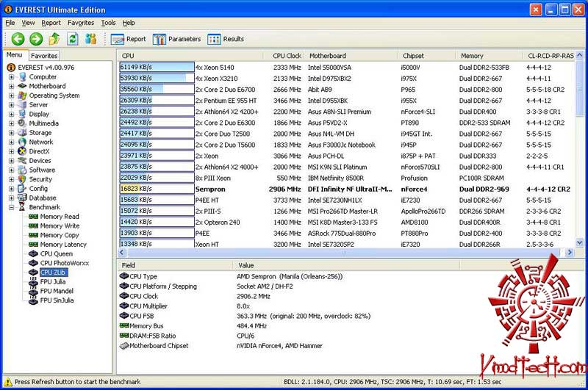Viewport: 588px width, 390px height.
Task: Click the Display tree icon
Action: [23, 114]
